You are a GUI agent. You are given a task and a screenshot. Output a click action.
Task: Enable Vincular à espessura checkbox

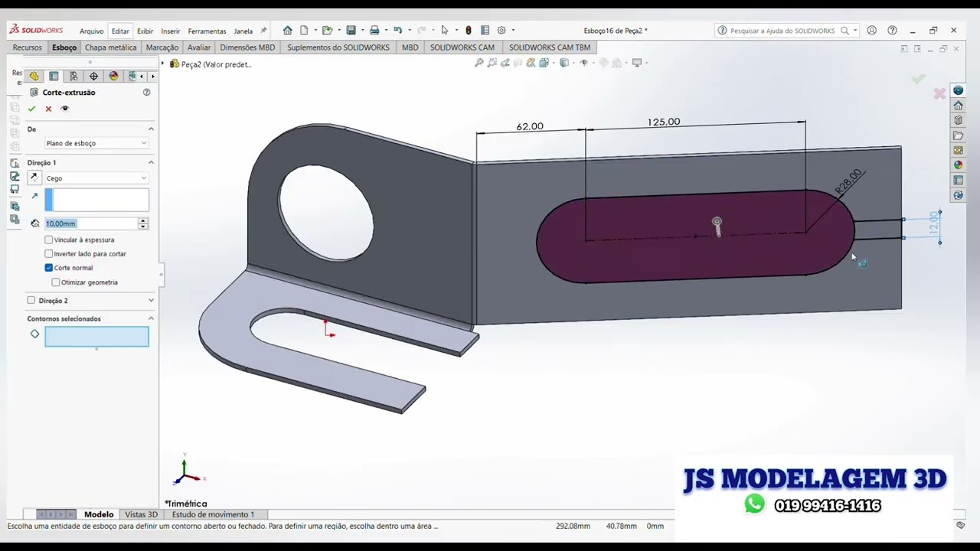(x=49, y=240)
